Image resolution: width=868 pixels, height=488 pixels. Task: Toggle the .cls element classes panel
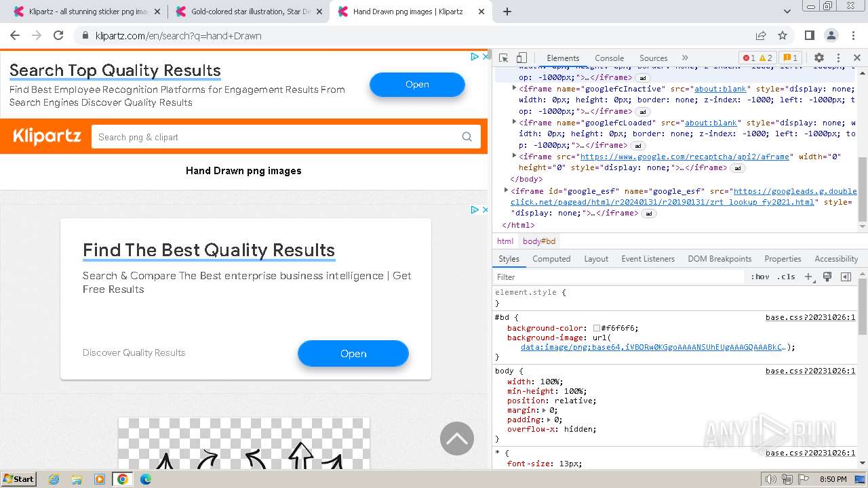coord(787,277)
